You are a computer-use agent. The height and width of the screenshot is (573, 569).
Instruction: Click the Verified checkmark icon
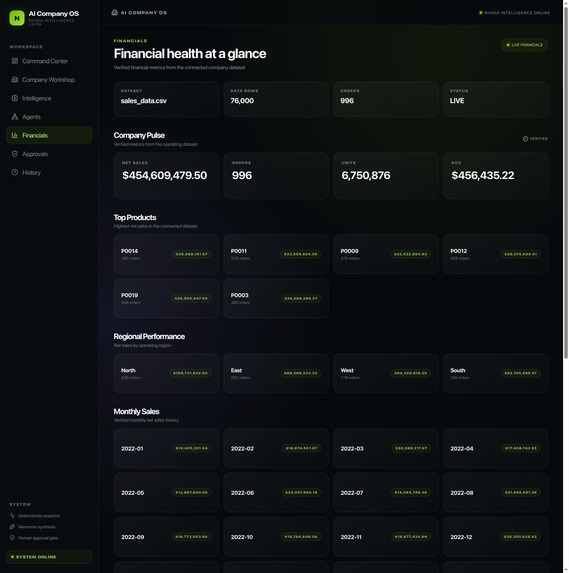tap(526, 139)
